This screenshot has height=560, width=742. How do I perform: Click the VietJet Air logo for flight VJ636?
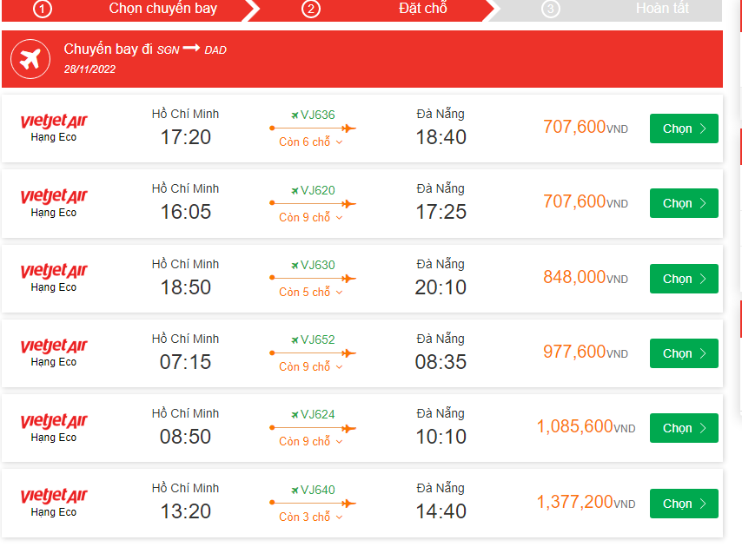(54, 121)
